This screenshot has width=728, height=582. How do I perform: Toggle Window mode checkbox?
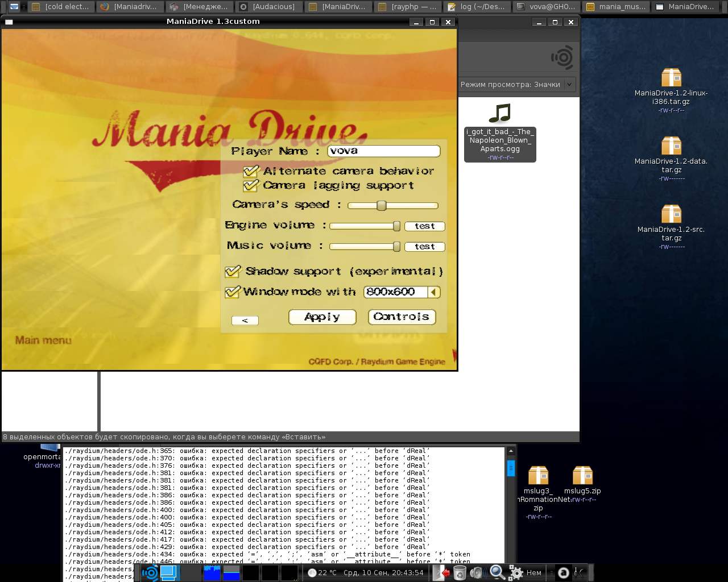click(233, 292)
